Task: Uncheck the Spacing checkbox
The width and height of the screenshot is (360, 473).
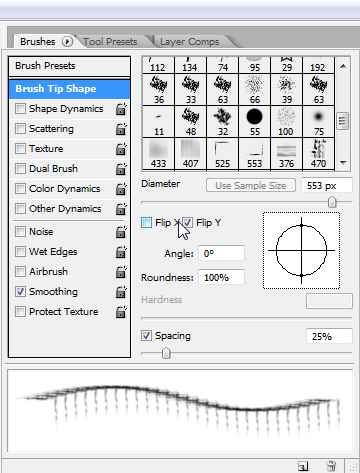Action: 146,335
